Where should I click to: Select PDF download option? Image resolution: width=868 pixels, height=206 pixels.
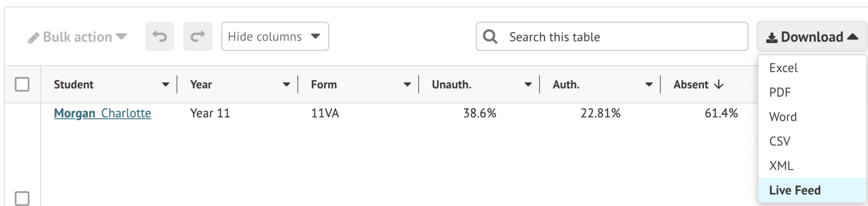click(x=780, y=92)
